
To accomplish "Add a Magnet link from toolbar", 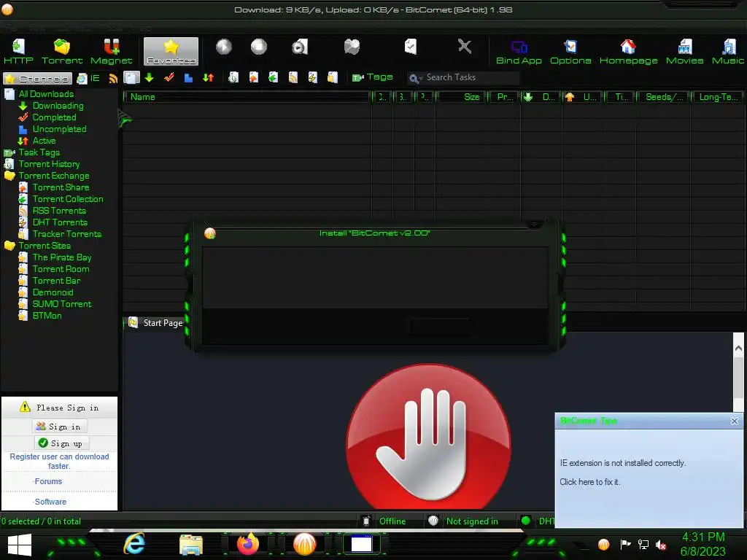I will tap(111, 52).
